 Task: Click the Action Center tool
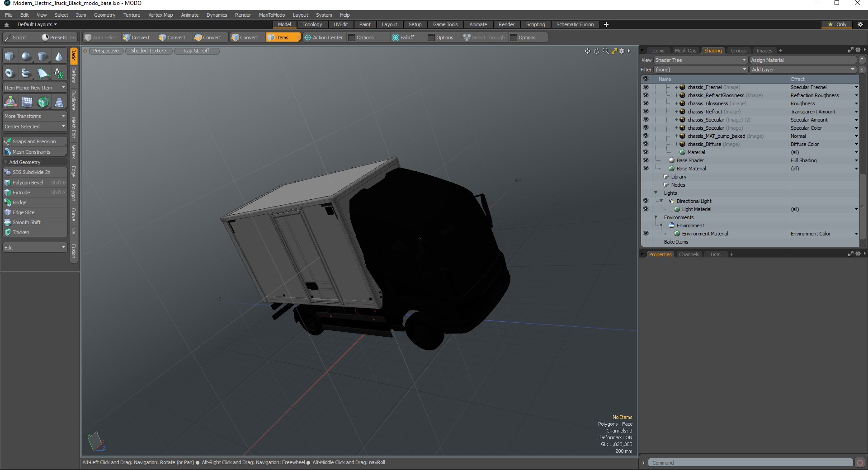pyautogui.click(x=324, y=38)
